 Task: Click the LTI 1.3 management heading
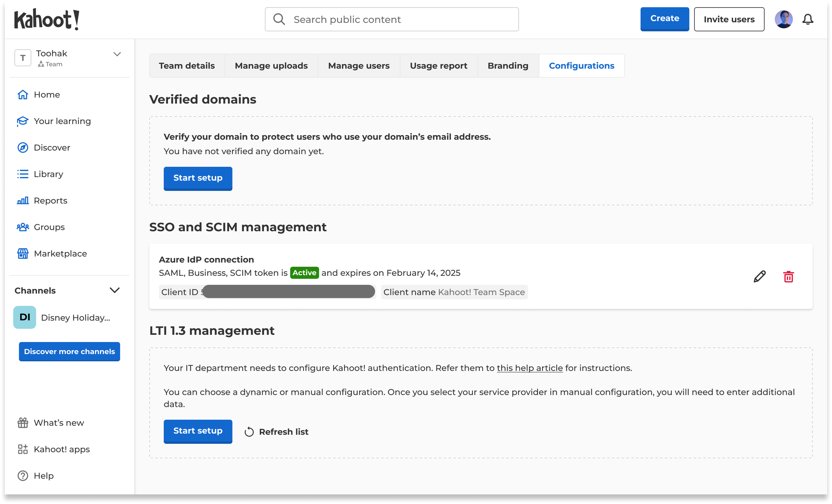[x=212, y=330]
